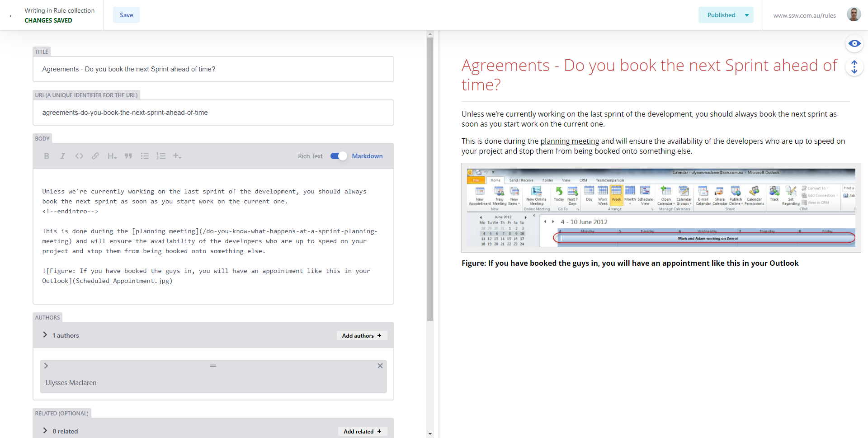Screen dimensions: 868x438
Task: Open the add embed plus menu
Action: click(x=177, y=156)
